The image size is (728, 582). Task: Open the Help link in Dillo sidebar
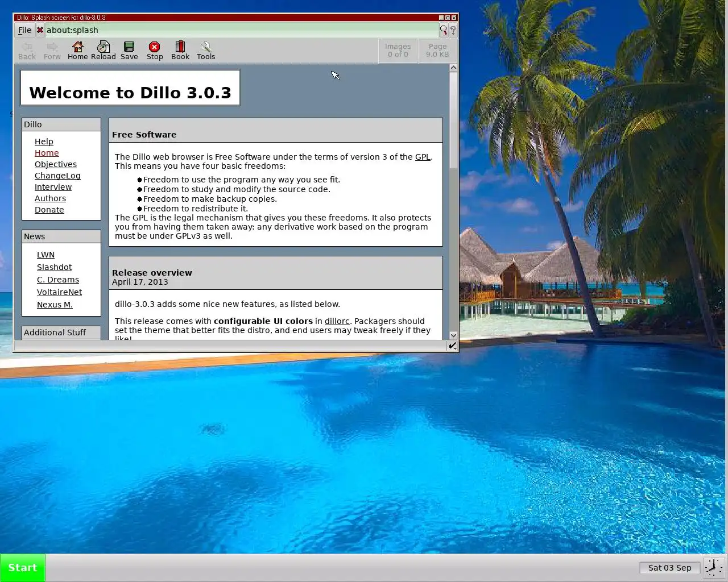(44, 142)
